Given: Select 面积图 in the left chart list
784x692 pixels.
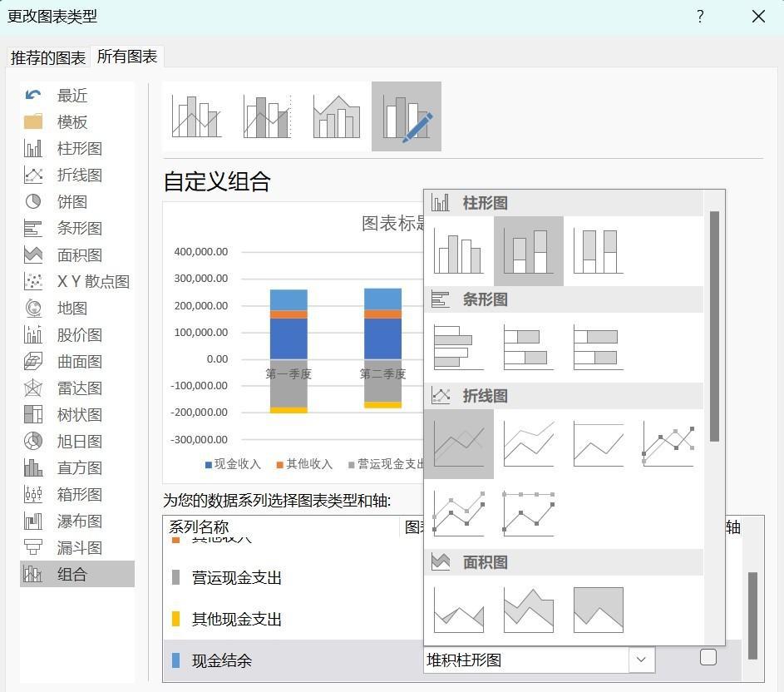Looking at the screenshot, I should point(77,255).
